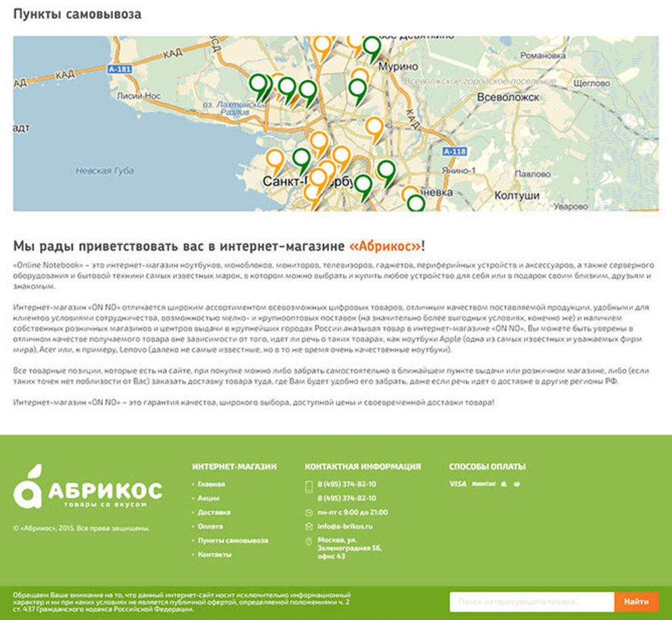Click the Романовка label on the map
This screenshot has width=672, height=620.
pos(542,56)
